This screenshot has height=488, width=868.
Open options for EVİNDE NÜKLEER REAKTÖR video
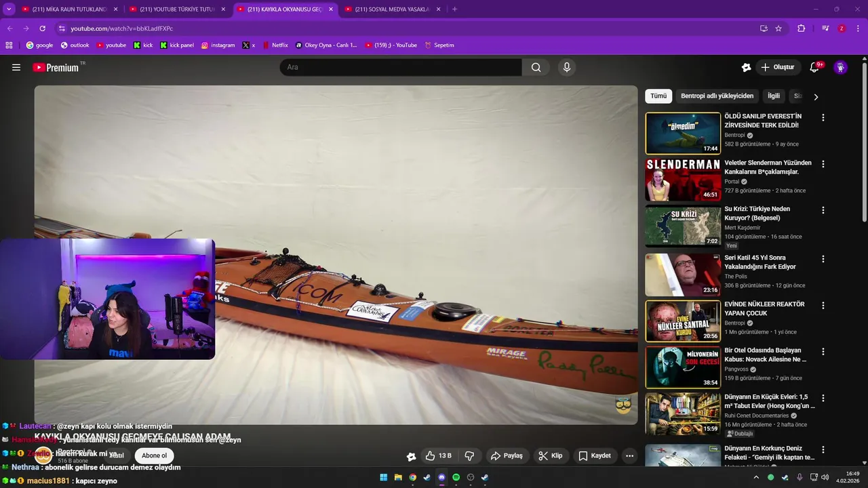[x=823, y=305]
